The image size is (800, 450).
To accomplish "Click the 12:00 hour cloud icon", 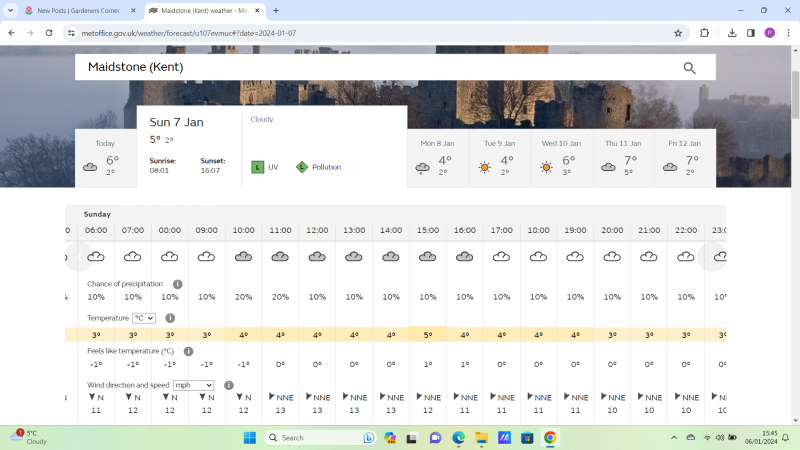I will (x=317, y=257).
